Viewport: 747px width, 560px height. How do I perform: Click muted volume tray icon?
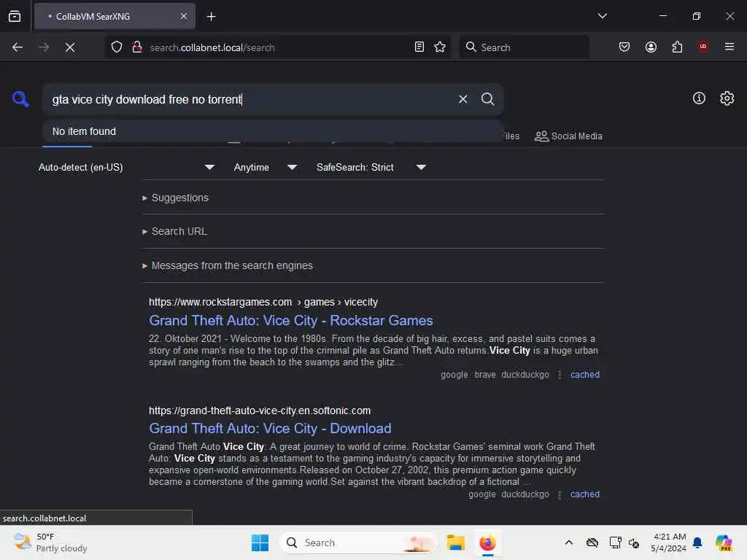(x=634, y=542)
